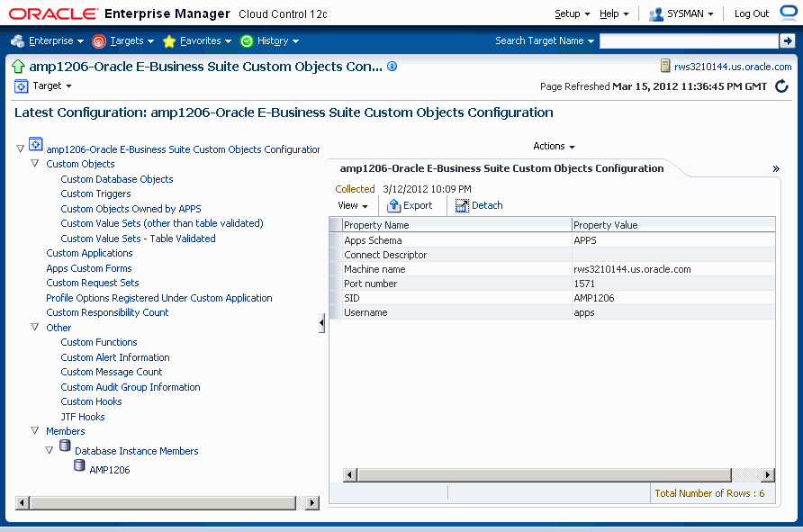
Task: Click the Property Name column header
Action: (x=456, y=225)
